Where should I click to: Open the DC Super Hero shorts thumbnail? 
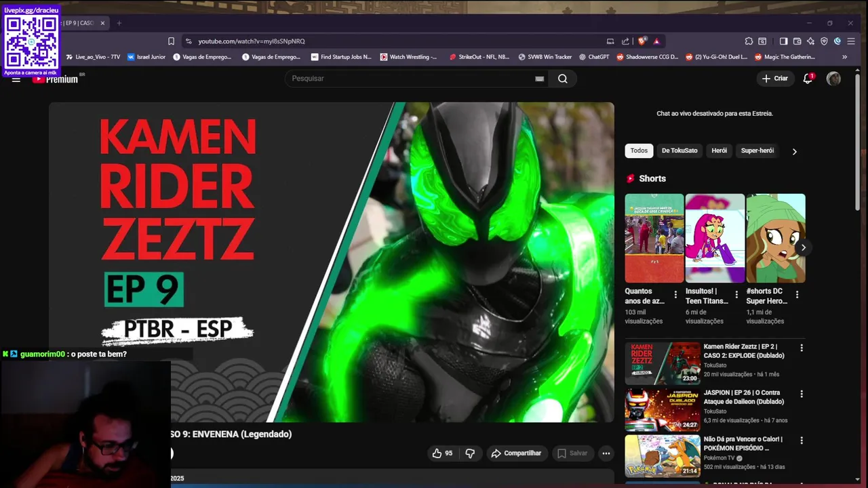click(776, 238)
